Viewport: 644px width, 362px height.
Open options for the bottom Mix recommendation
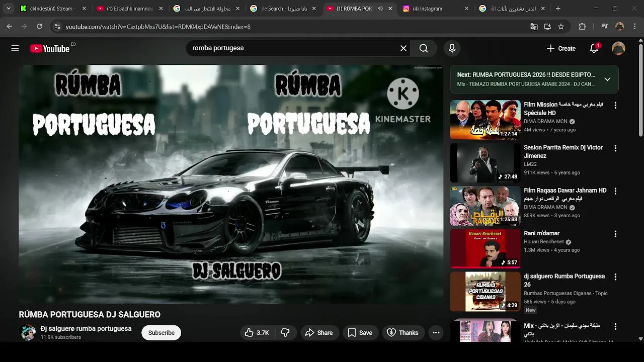(615, 326)
